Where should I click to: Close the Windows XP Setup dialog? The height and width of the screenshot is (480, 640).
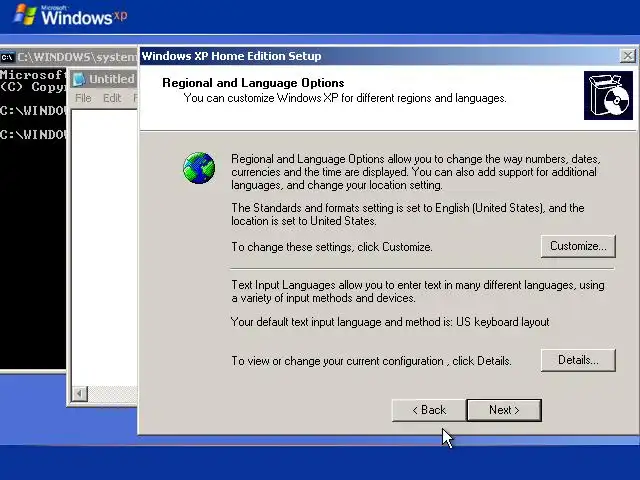tap(628, 56)
